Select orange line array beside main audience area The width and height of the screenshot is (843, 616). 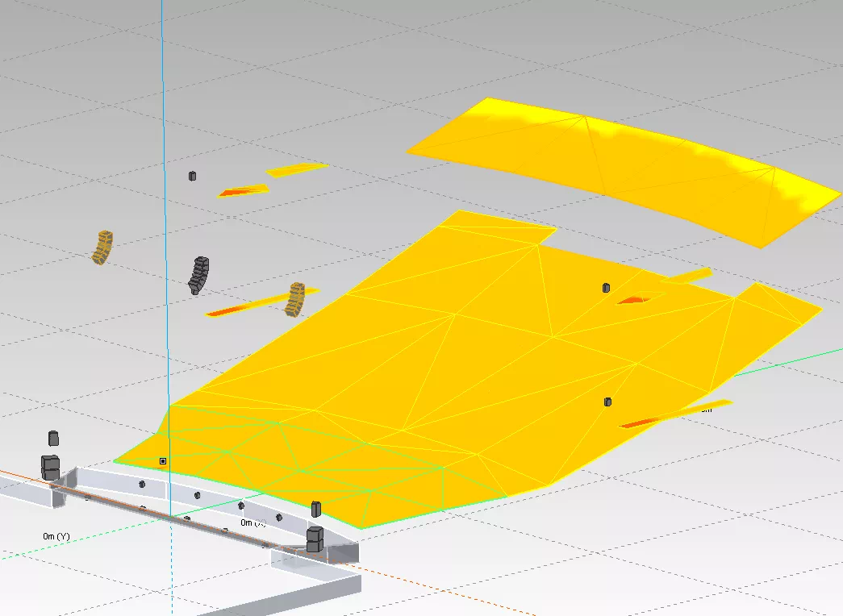[x=297, y=298]
